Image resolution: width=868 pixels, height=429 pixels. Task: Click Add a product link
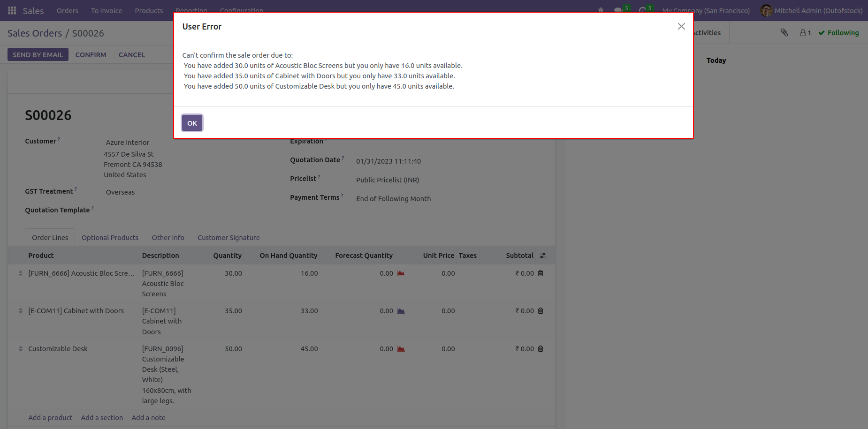pos(50,418)
